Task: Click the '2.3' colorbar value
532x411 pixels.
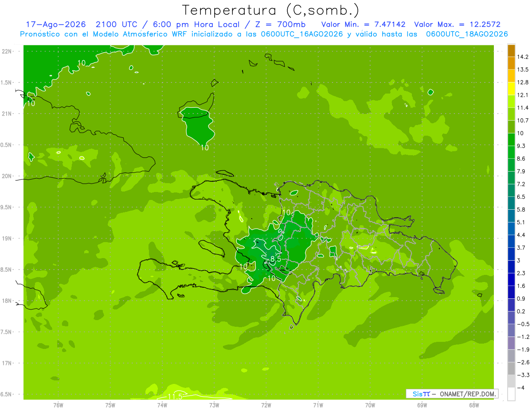Action: (521, 273)
